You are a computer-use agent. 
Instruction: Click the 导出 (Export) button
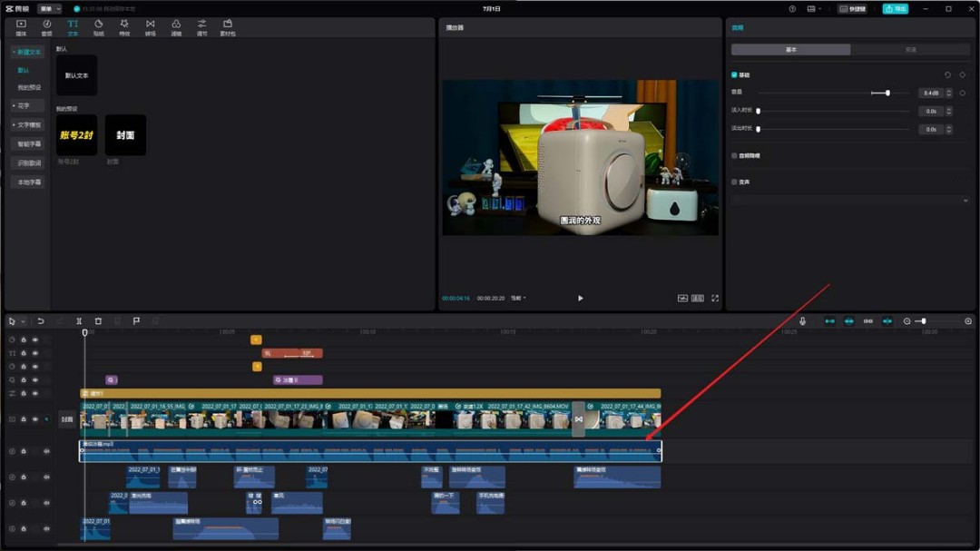pos(895,8)
